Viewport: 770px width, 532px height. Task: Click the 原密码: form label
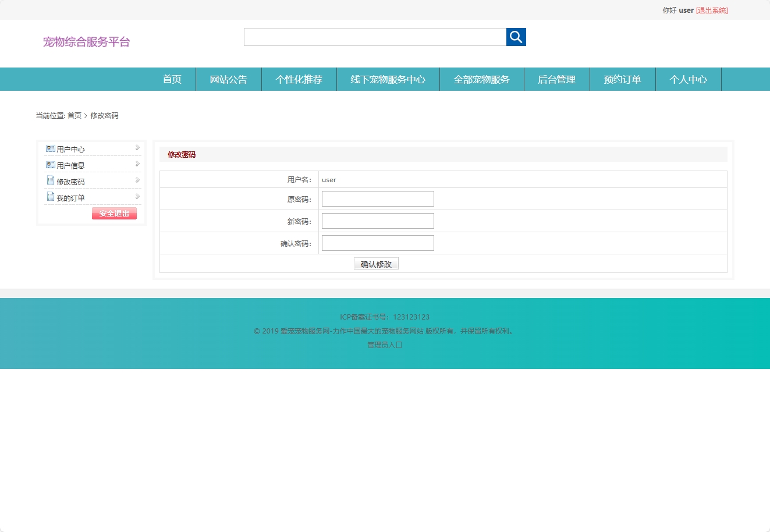299,200
